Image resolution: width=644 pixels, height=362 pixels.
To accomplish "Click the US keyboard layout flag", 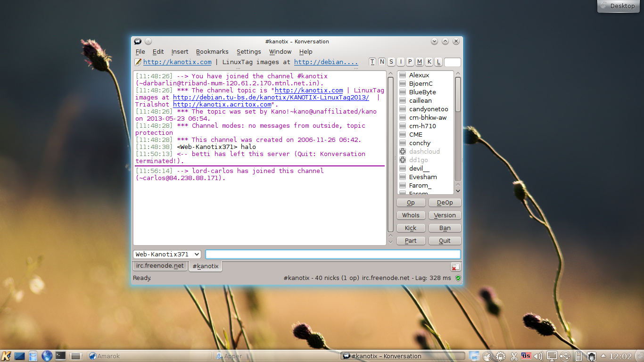I will [526, 356].
